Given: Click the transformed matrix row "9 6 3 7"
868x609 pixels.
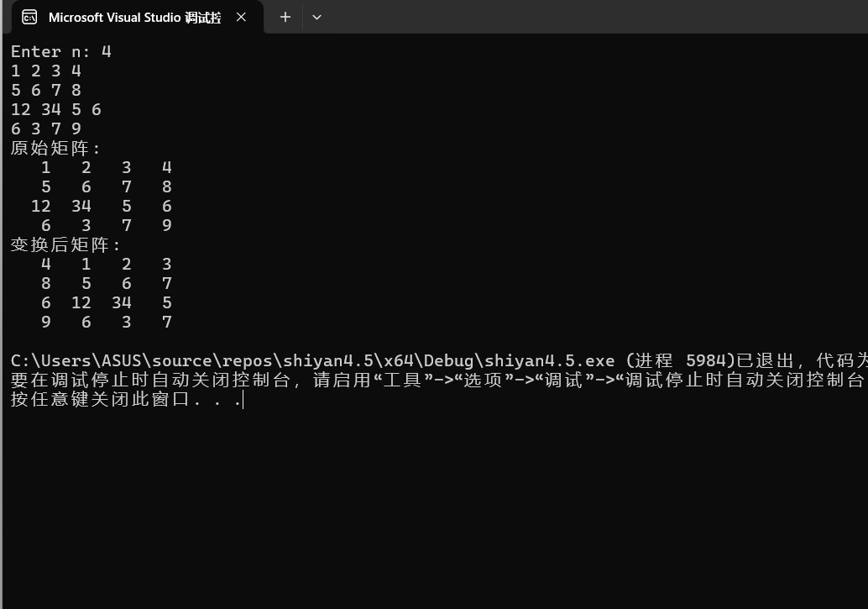Looking at the screenshot, I should point(107,322).
